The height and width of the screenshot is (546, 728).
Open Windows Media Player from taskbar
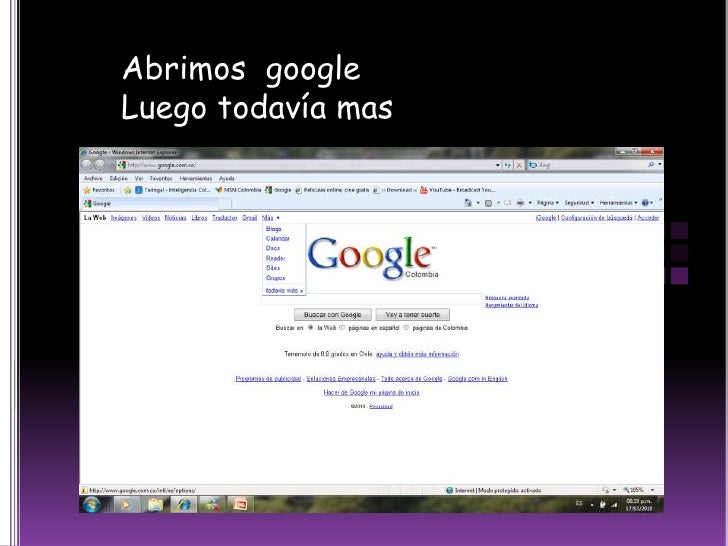point(126,504)
